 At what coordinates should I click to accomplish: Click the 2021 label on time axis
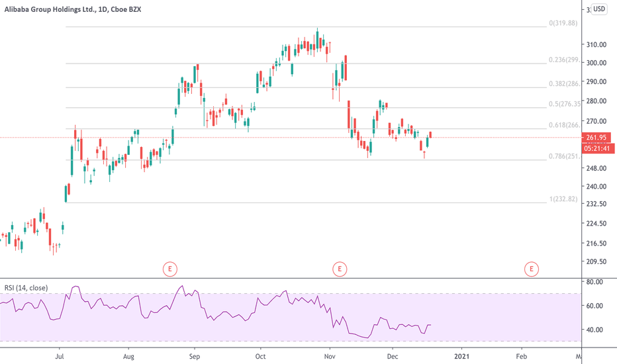pyautogui.click(x=461, y=357)
